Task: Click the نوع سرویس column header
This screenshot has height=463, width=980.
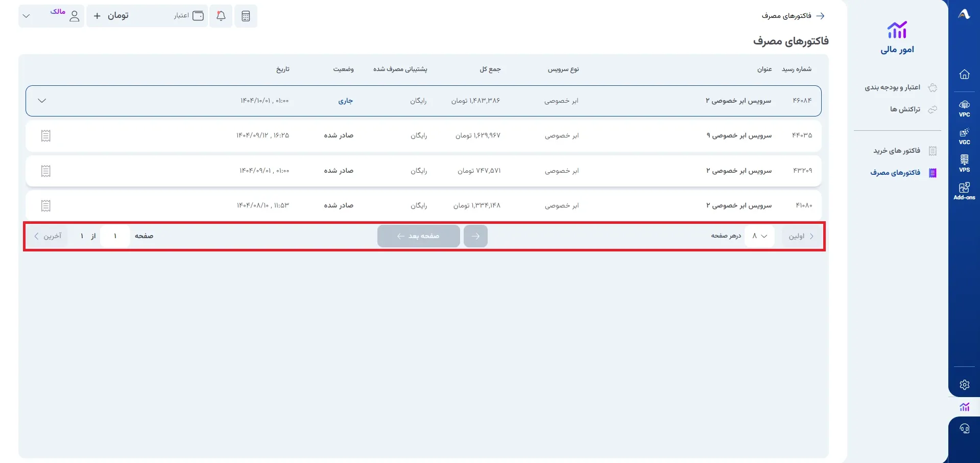Action: (x=563, y=69)
